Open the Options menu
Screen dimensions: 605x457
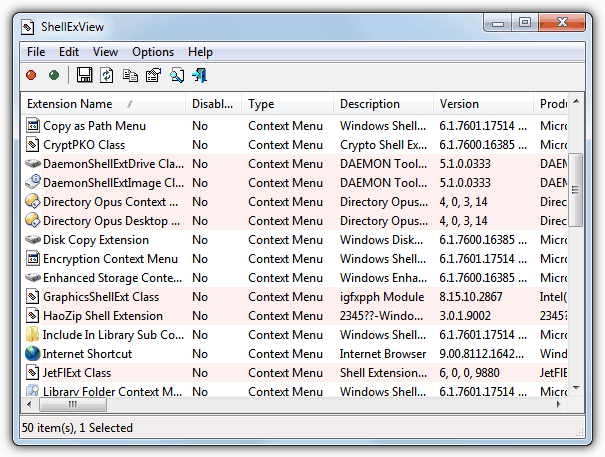coord(153,52)
